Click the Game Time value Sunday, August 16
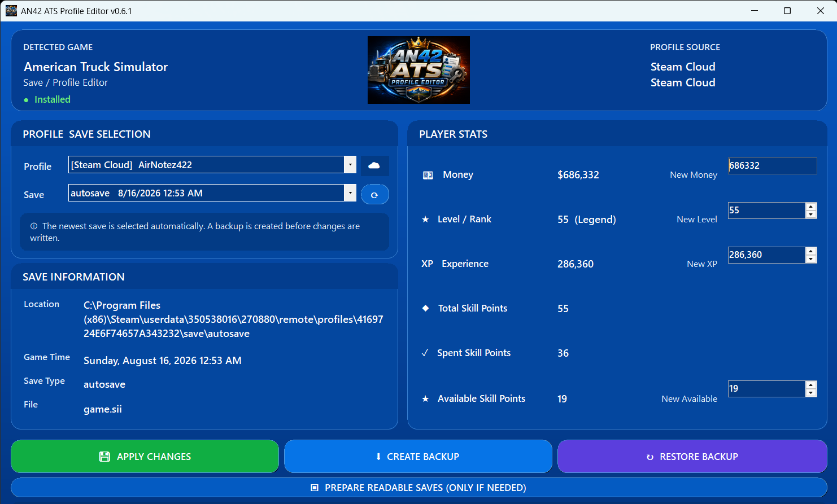 (163, 361)
